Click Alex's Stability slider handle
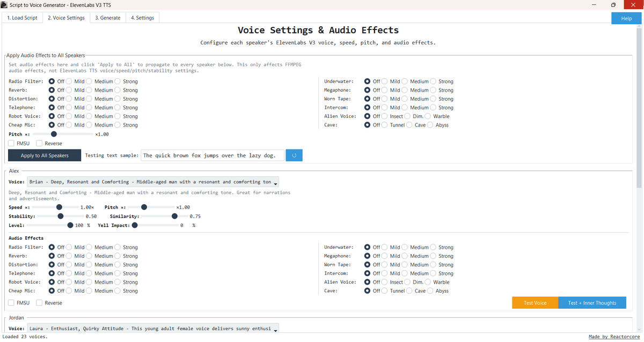The image size is (644, 342). coord(61,216)
